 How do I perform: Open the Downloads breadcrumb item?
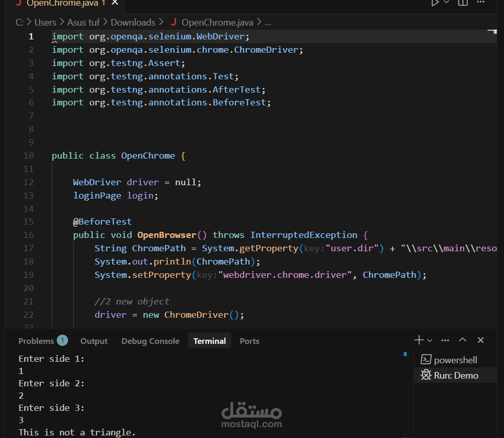[x=133, y=23]
